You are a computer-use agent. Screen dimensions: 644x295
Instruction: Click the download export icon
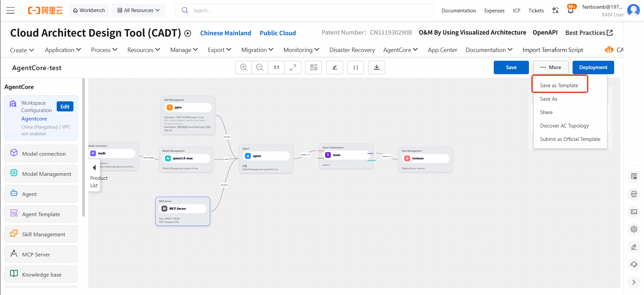click(377, 67)
